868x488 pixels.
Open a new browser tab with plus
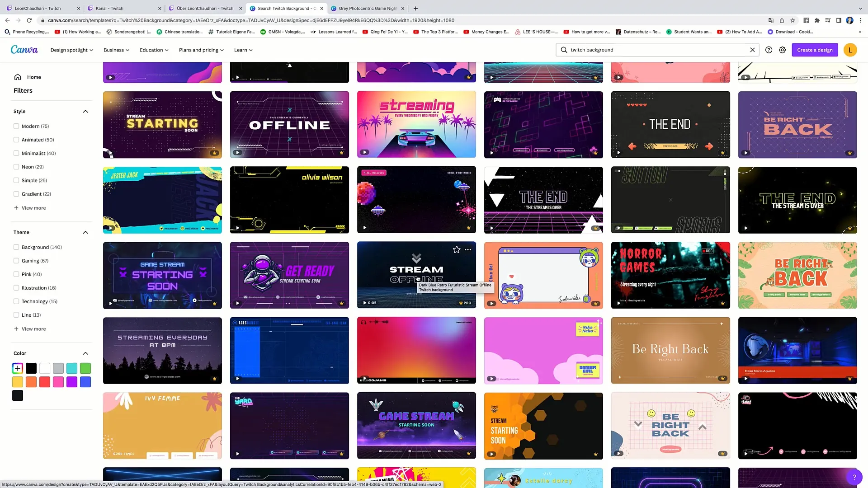click(415, 8)
